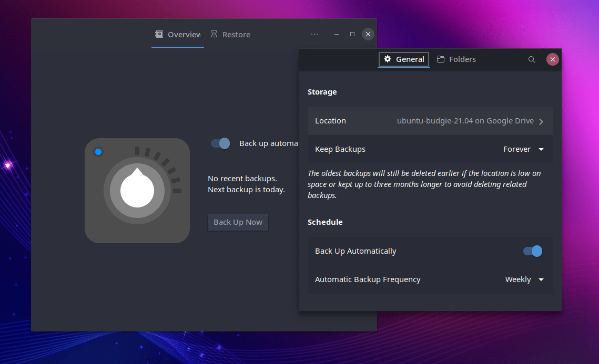Select the General preferences tab
The image size is (599, 364).
pos(404,59)
